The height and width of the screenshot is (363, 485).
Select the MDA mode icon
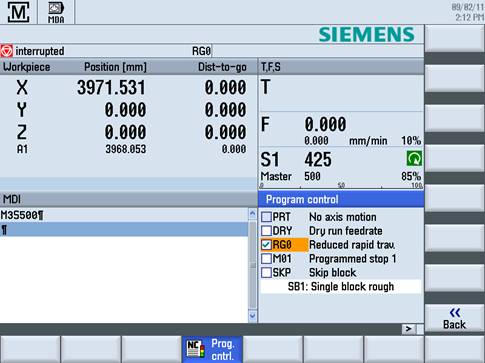click(56, 12)
